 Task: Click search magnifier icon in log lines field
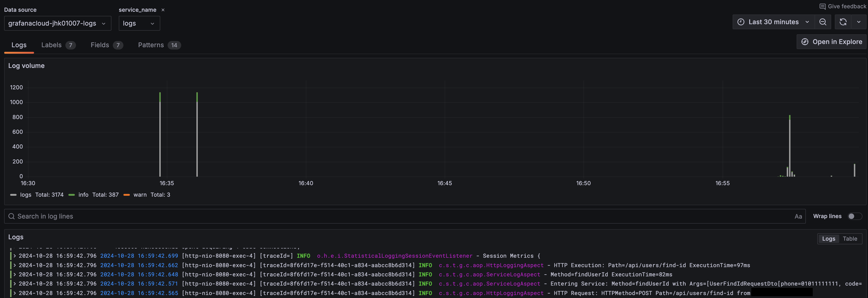tap(12, 216)
